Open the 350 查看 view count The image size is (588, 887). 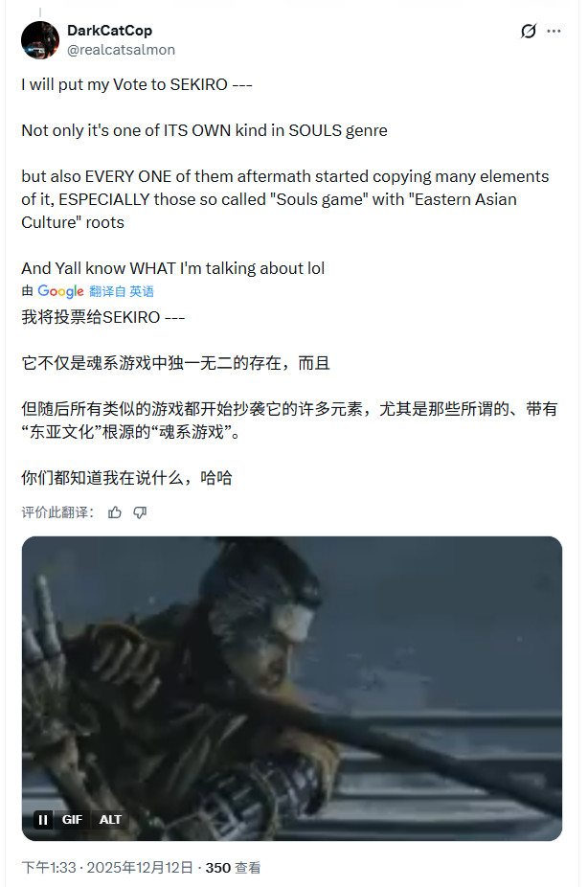(233, 868)
